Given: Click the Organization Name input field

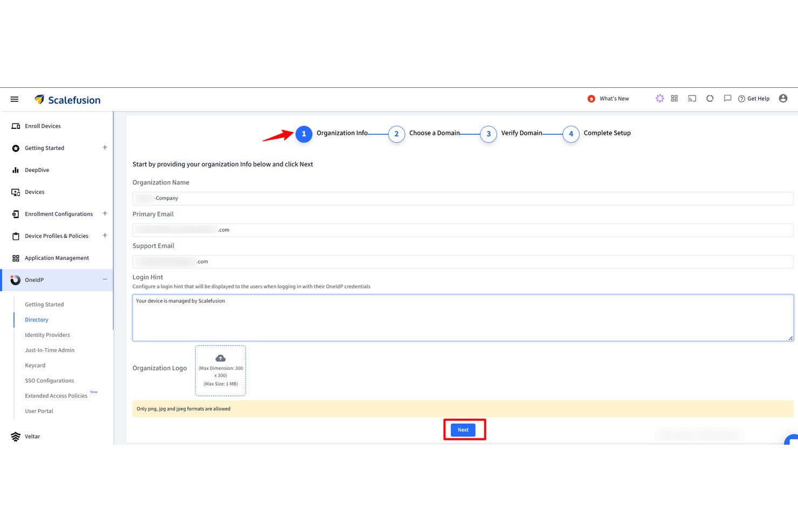Looking at the screenshot, I should (463, 198).
